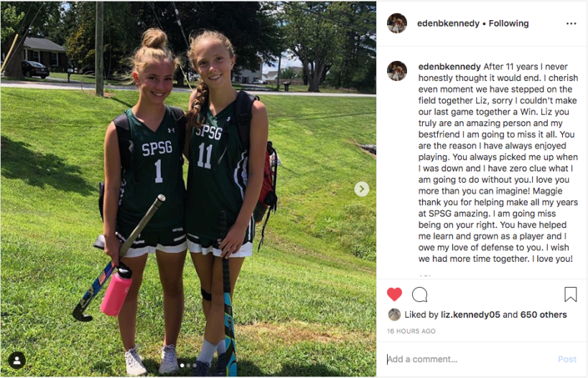Image resolution: width=588 pixels, height=378 pixels.
Task: Submit comment with the Post button
Action: (567, 359)
